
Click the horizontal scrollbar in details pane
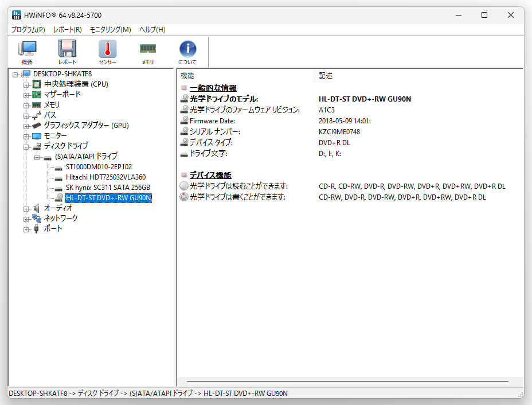coord(347,381)
